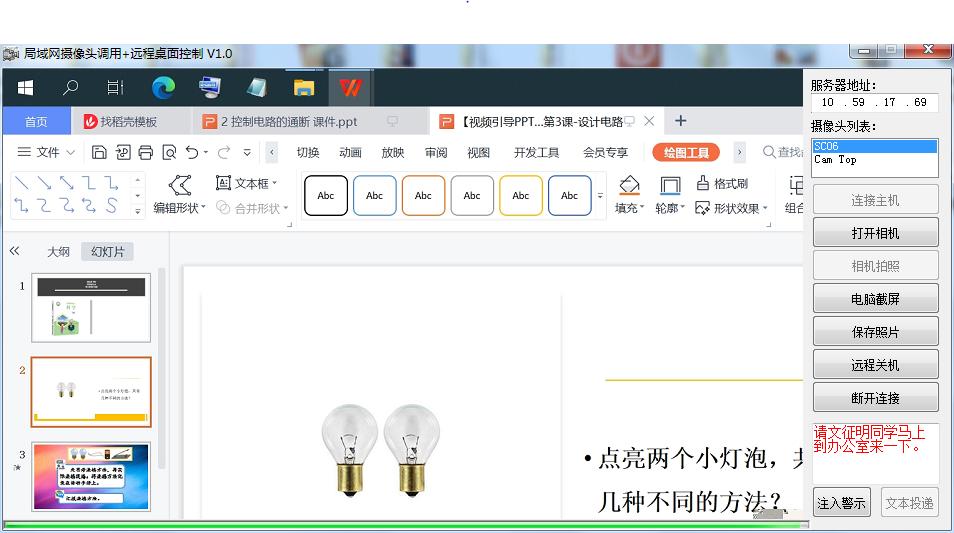
Task: Expand the 文本框 dropdown arrow
Action: point(275,183)
